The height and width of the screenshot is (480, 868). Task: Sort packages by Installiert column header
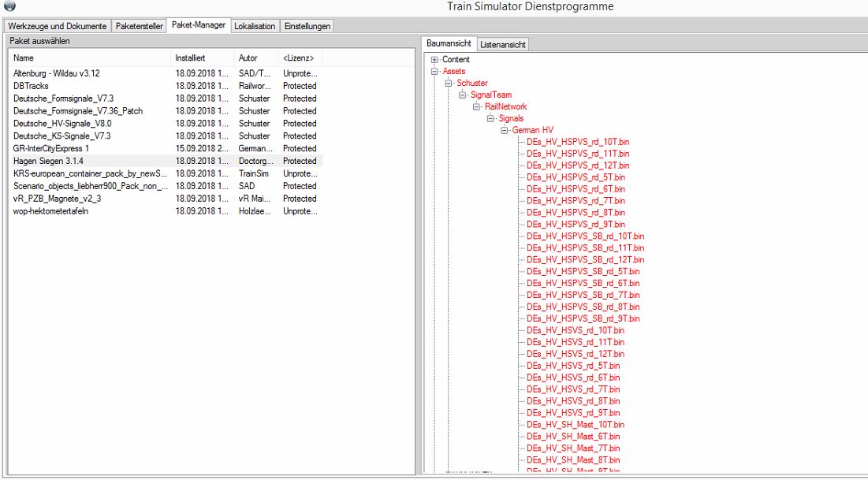point(203,58)
